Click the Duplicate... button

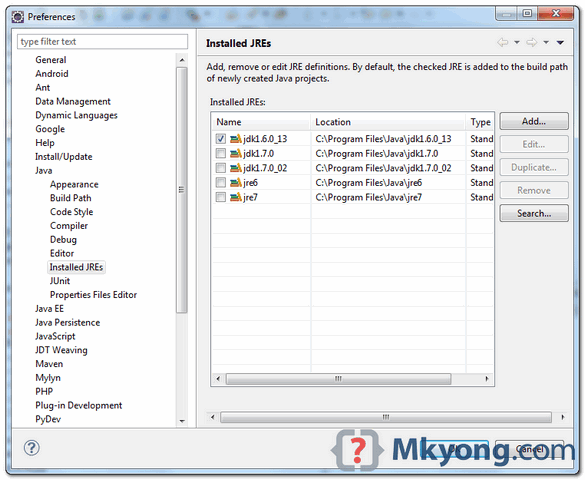[534, 167]
